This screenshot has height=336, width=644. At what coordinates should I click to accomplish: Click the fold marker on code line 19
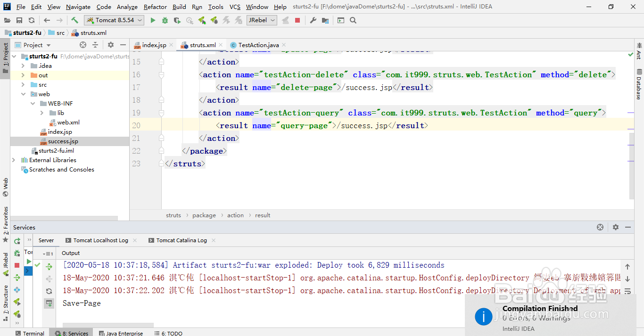(x=161, y=113)
